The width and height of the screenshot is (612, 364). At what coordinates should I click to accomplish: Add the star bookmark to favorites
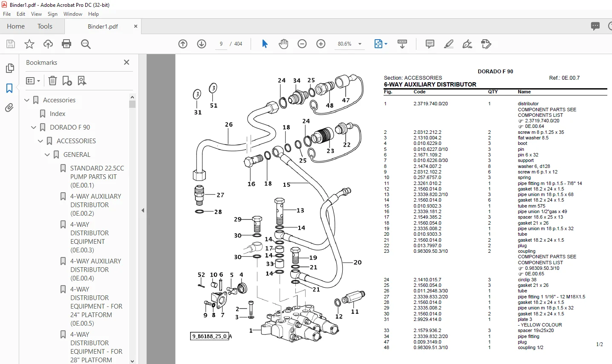click(x=29, y=44)
